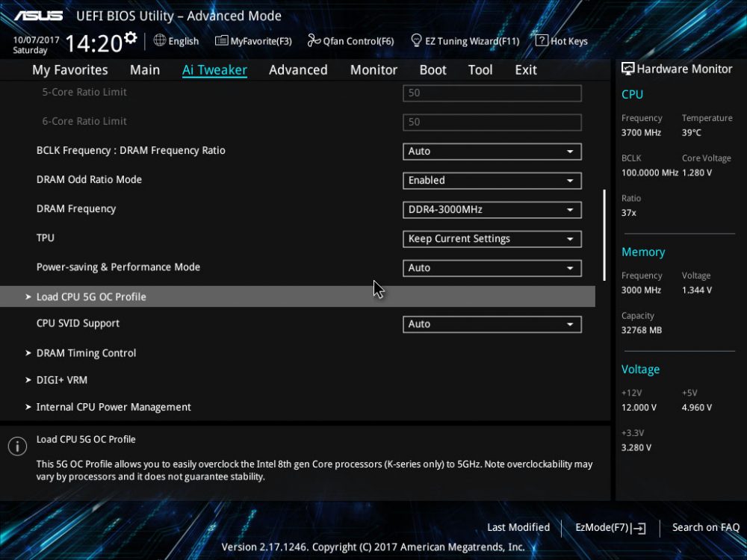Click the 10/07/2017 date text
747x560 pixels.
[x=36, y=40]
